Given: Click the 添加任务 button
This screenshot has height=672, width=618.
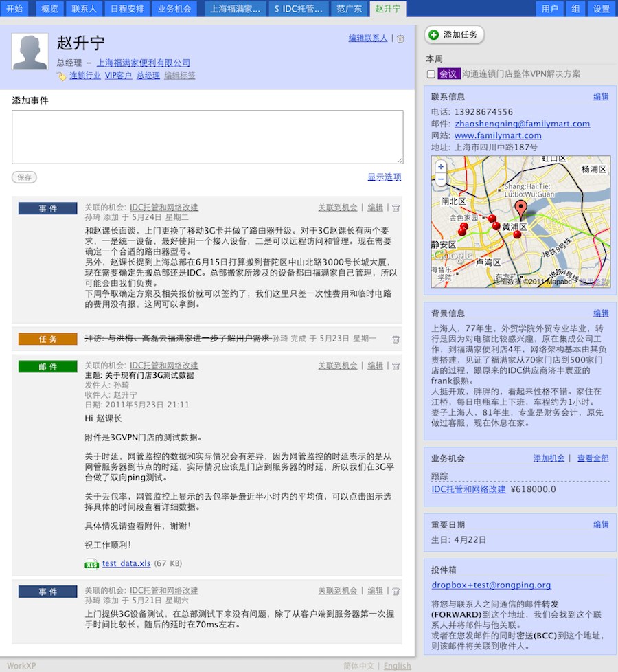Looking at the screenshot, I should click(x=455, y=35).
